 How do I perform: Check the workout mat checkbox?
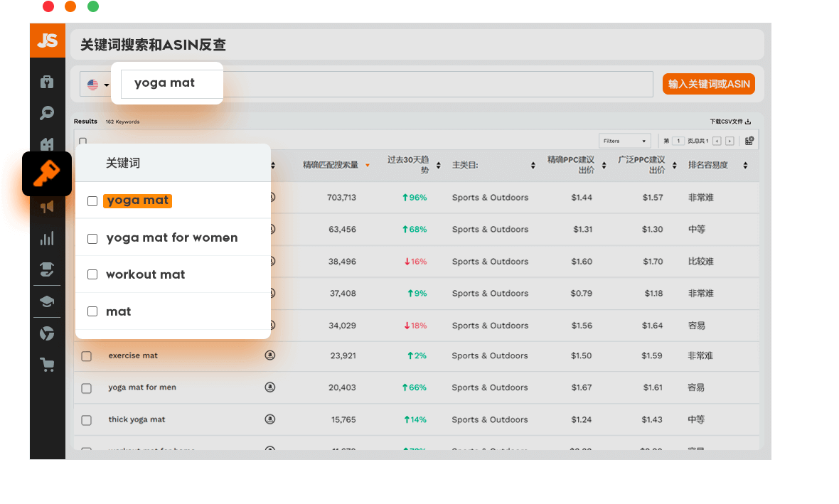pyautogui.click(x=92, y=274)
